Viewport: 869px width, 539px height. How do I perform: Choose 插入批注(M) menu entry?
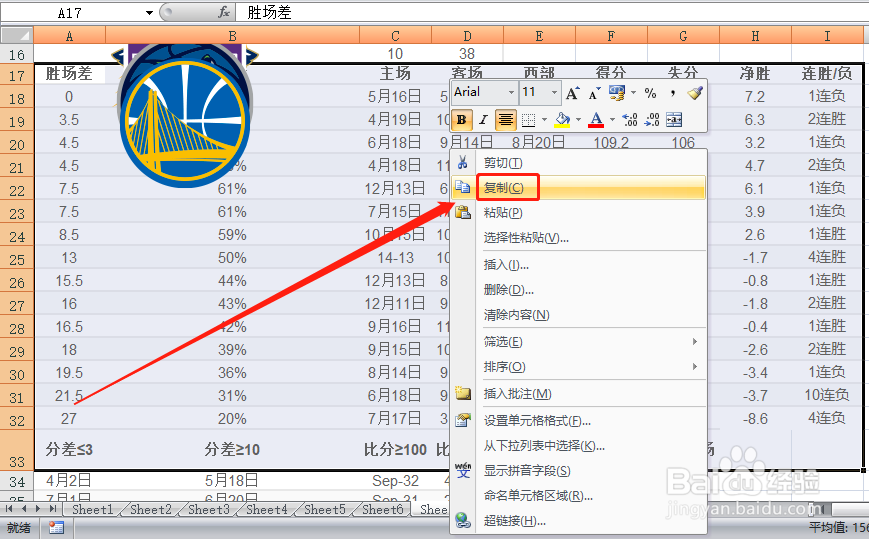(578, 394)
